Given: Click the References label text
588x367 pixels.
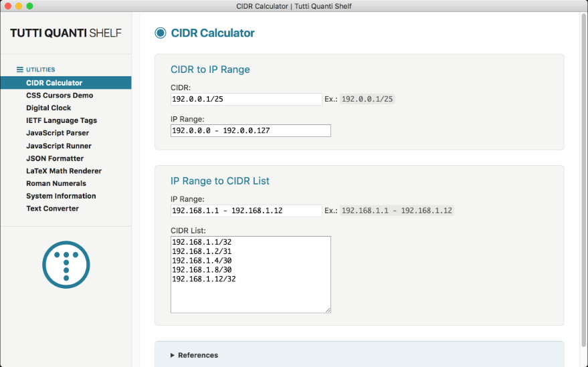Looking at the screenshot, I should click(198, 355).
